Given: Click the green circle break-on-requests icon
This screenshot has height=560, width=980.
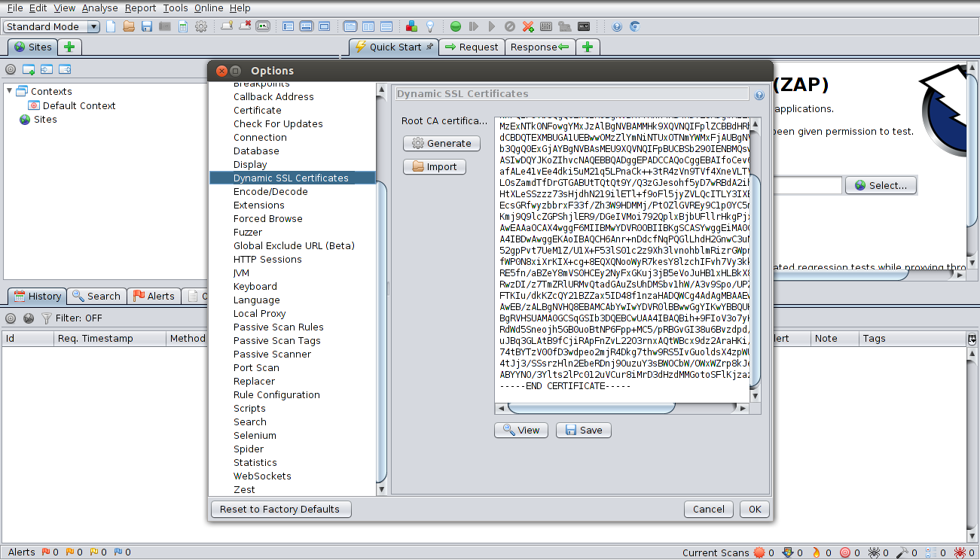Looking at the screenshot, I should [456, 26].
